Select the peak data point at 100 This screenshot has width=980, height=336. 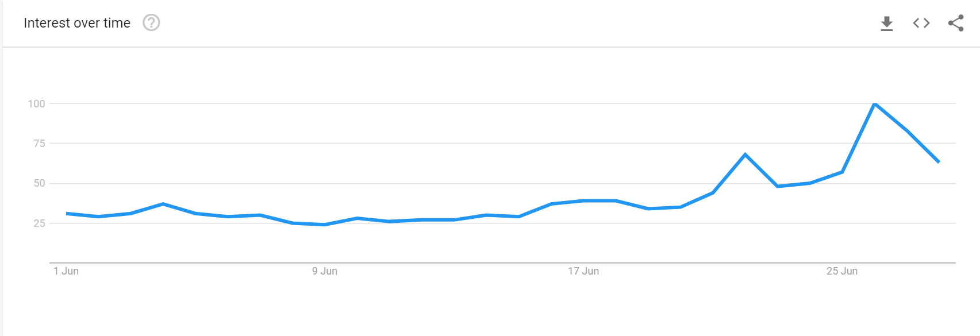[x=874, y=103]
